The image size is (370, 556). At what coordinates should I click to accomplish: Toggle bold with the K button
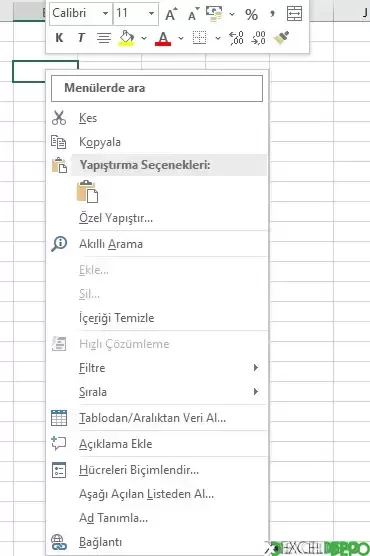coord(59,38)
